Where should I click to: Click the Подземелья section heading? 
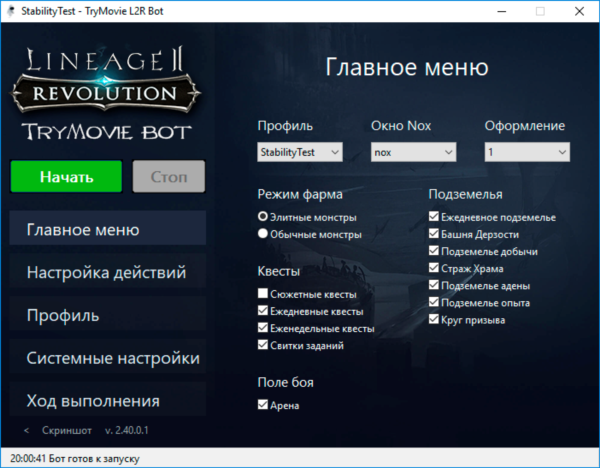point(465,194)
